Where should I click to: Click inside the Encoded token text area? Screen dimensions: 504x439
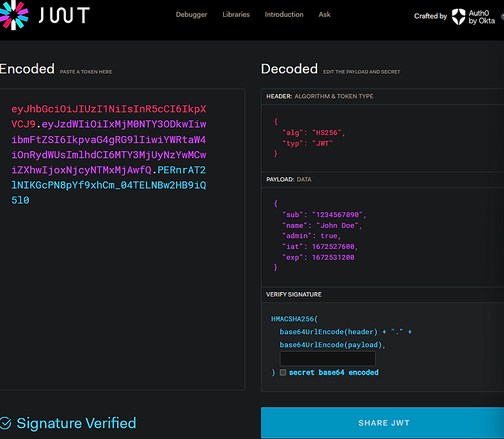pos(122,240)
